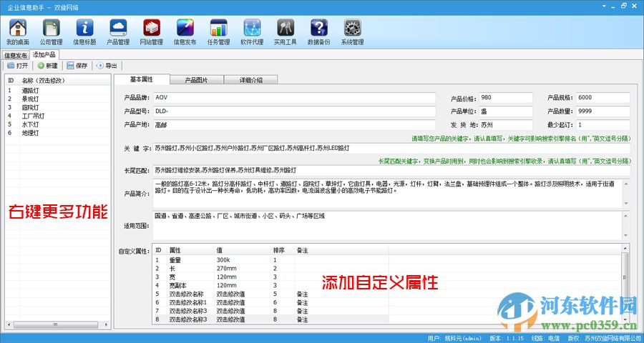Open 数据备份 question-mark icon

coord(318,31)
